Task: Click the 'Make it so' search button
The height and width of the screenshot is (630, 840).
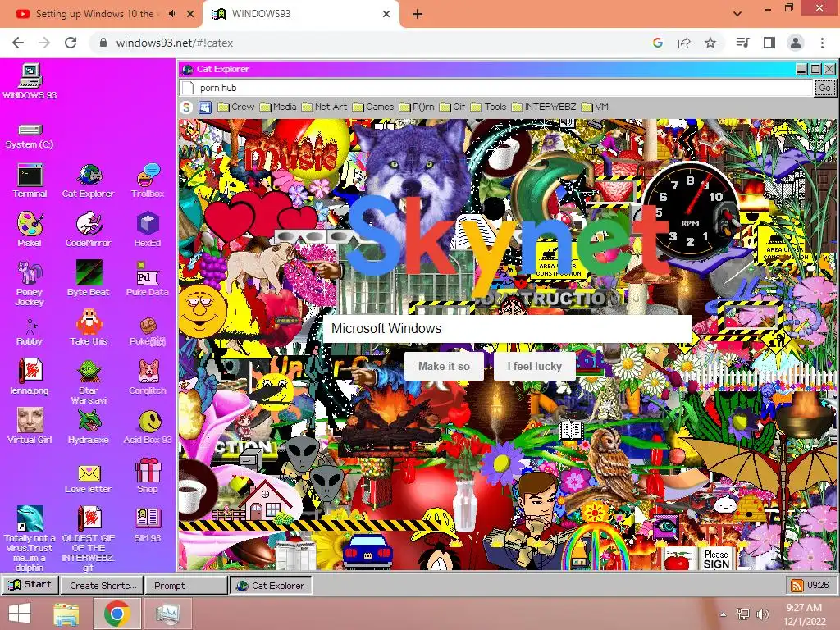Action: pyautogui.click(x=444, y=367)
